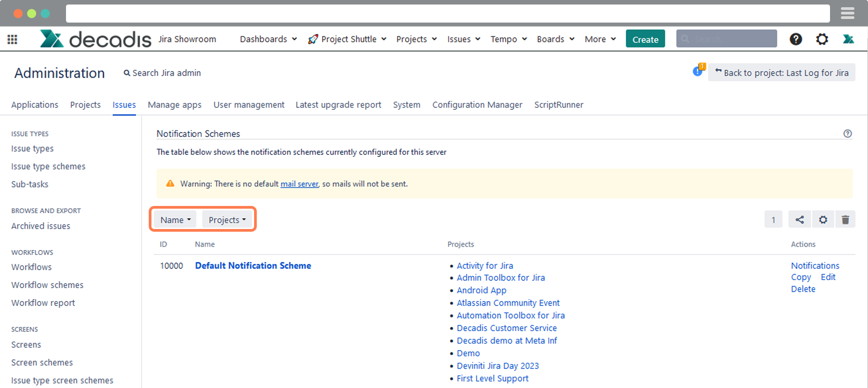Open the mail server link in warning
Viewport: 868px width, 388px height.
coord(299,184)
